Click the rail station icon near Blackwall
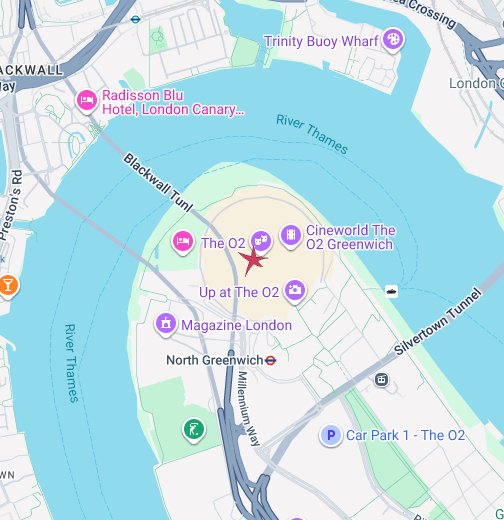Image resolution: width=504 pixels, height=520 pixels. tap(135, 19)
